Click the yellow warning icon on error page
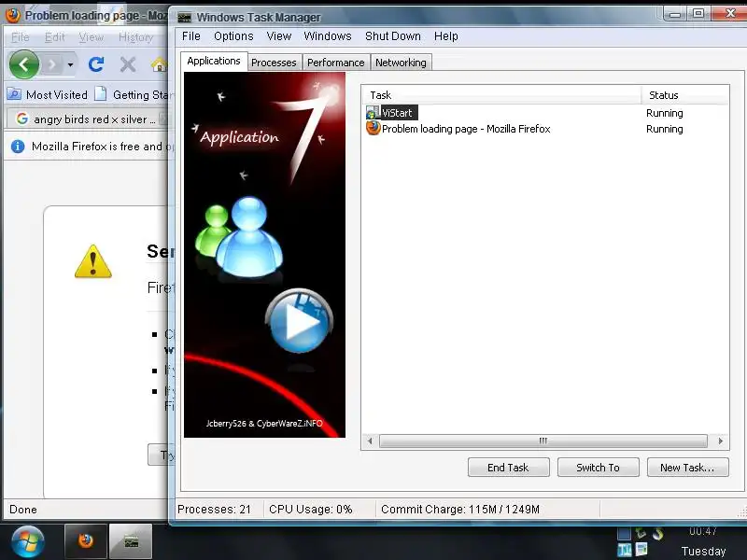 click(92, 261)
